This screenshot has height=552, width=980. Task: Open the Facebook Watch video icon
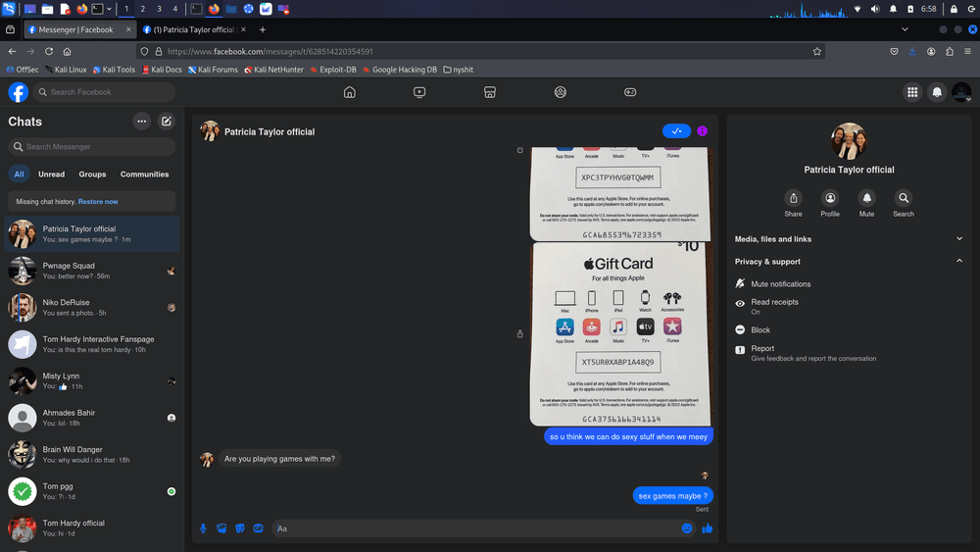click(419, 92)
